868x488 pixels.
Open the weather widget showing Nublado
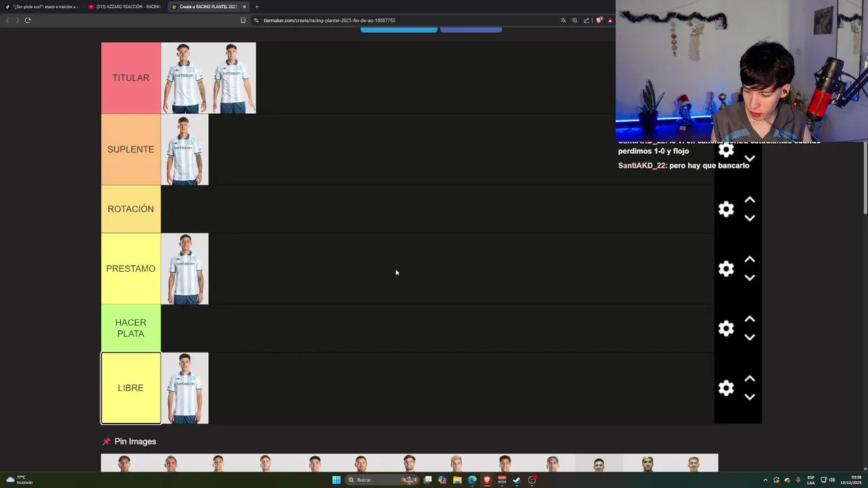(x=19, y=480)
